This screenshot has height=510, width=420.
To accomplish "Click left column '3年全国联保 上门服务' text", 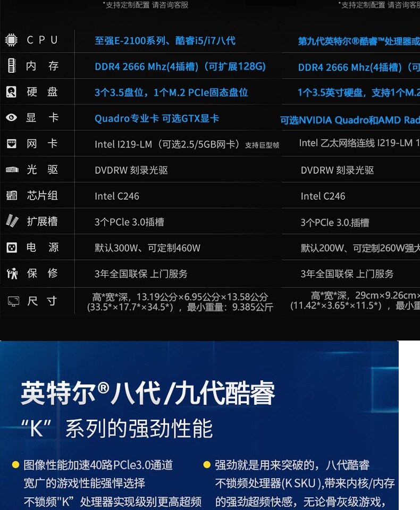I will coord(141,274).
